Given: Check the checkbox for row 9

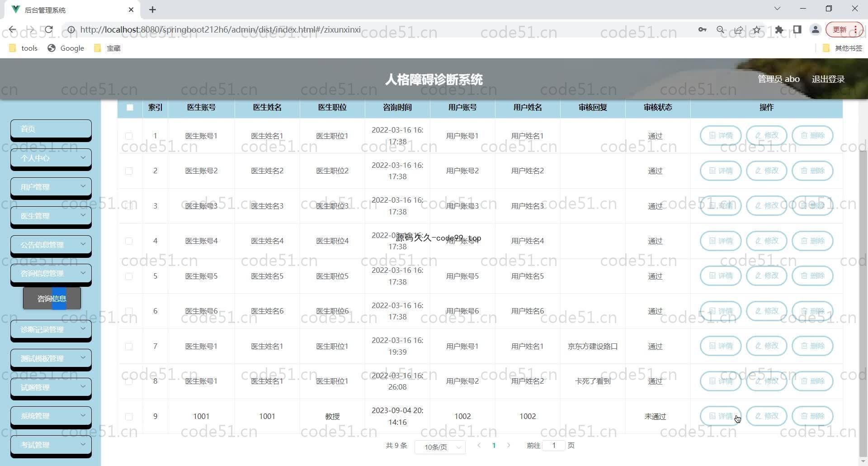Looking at the screenshot, I should point(129,417).
